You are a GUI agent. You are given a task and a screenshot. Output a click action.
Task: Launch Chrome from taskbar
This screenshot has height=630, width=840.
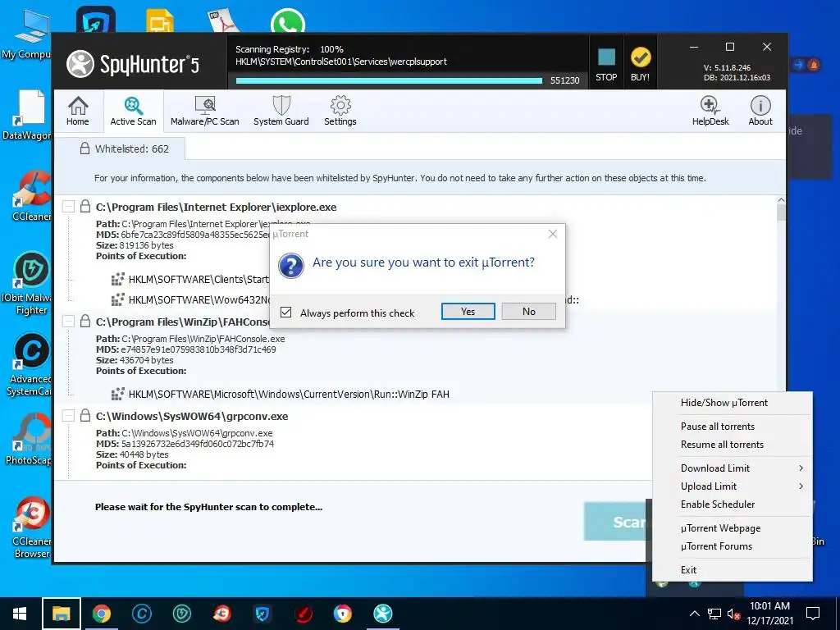coord(101,614)
